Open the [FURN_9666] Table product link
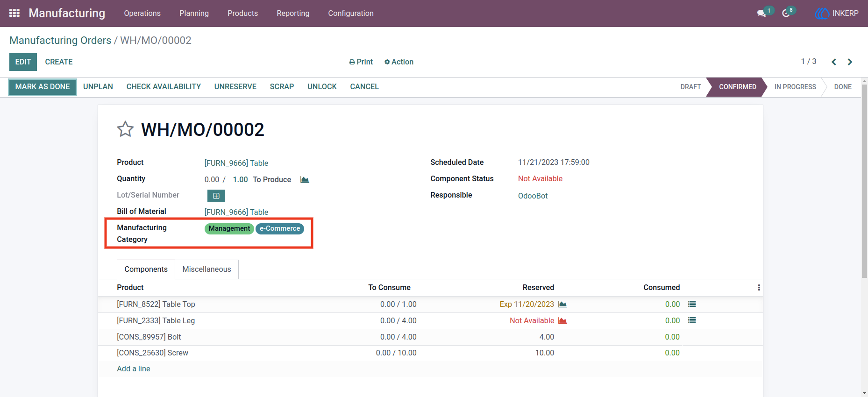The height and width of the screenshot is (397, 868). (x=236, y=163)
